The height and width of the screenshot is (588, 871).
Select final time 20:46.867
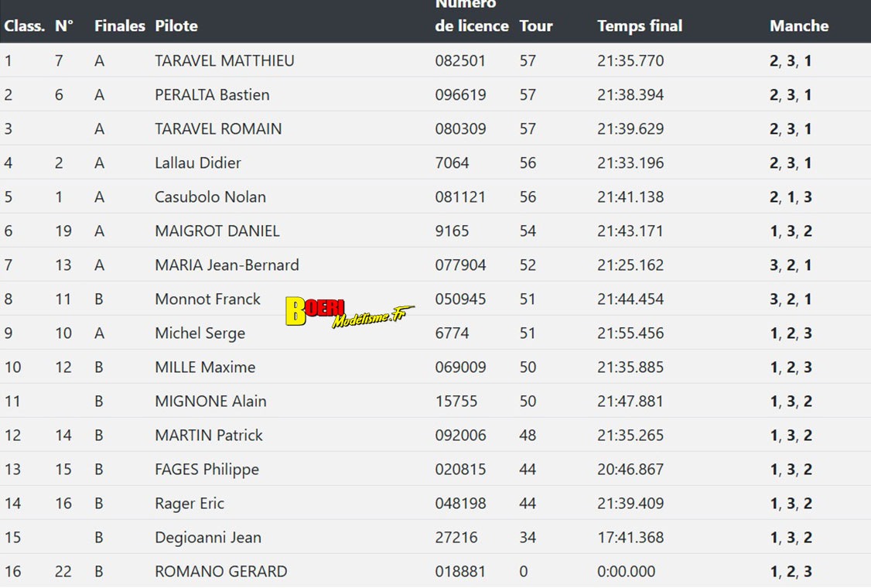pos(630,469)
